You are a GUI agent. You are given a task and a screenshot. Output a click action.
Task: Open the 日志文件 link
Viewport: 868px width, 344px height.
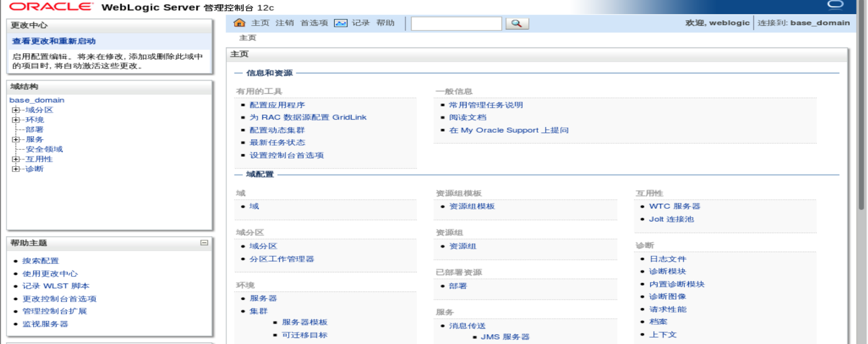tap(668, 259)
